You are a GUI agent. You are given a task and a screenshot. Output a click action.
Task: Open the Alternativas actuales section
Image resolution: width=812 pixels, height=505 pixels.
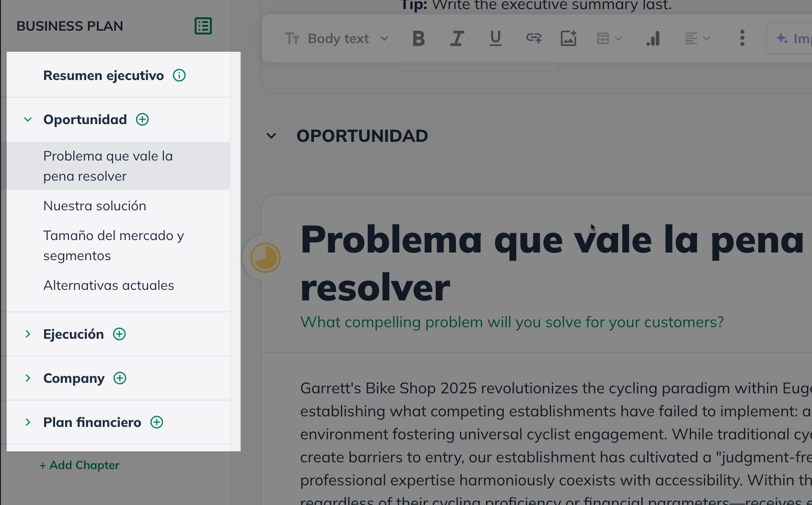click(109, 285)
